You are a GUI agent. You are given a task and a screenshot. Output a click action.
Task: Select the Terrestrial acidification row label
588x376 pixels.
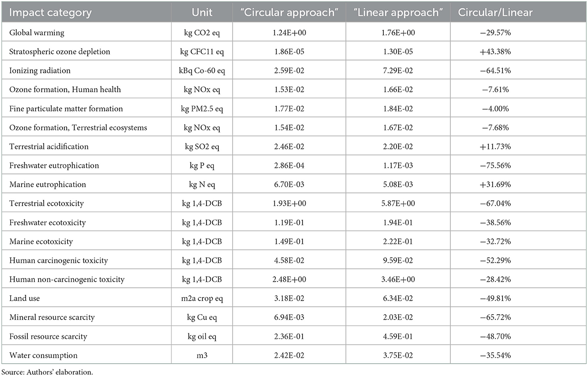coord(49,147)
